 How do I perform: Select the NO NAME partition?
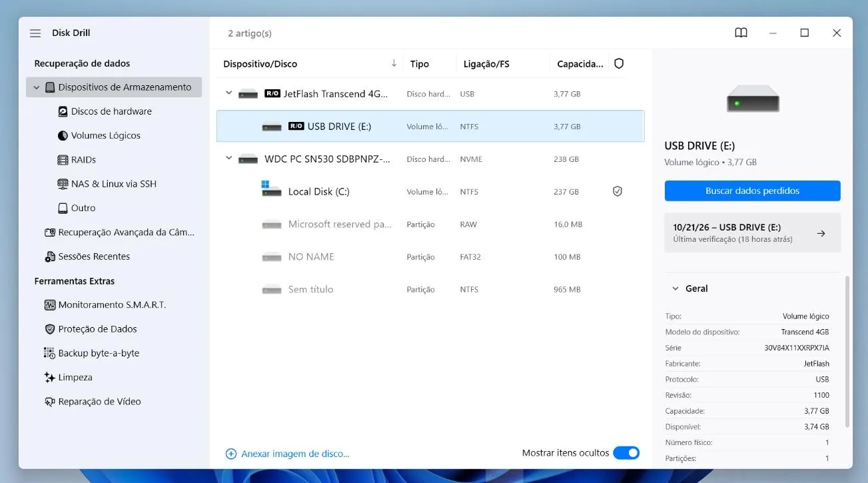[430, 256]
